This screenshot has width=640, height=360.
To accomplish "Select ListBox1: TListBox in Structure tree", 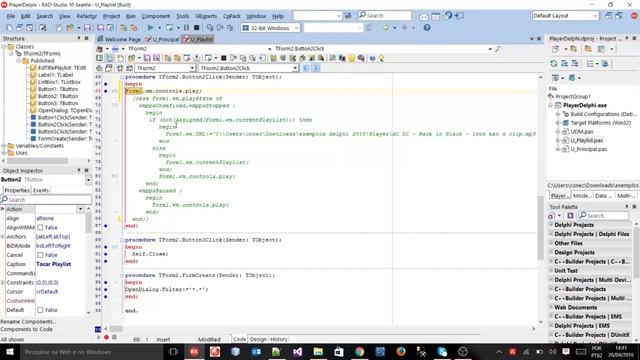I will tap(59, 82).
